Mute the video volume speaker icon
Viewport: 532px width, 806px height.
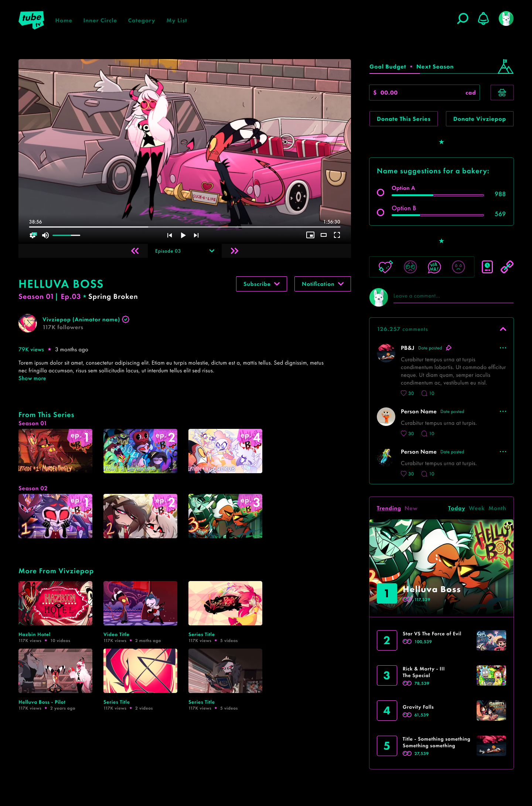click(45, 235)
